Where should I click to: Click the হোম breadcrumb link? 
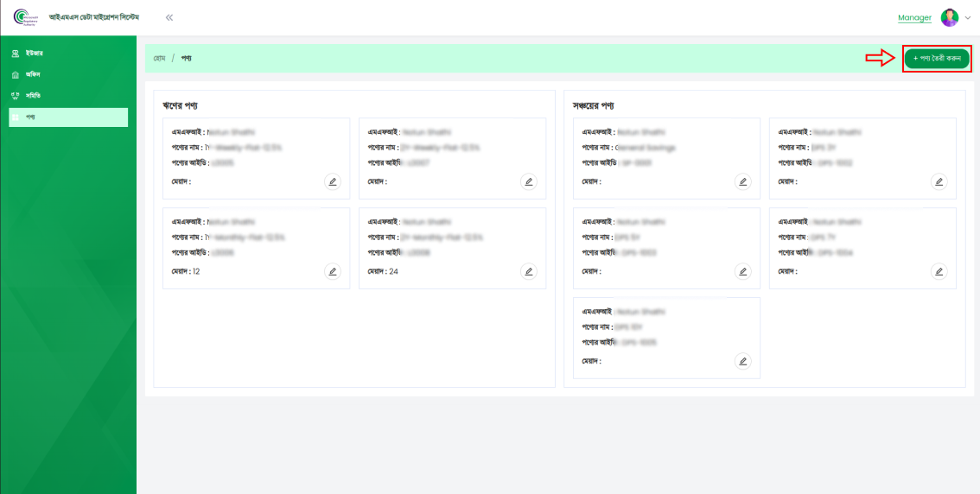click(x=159, y=58)
